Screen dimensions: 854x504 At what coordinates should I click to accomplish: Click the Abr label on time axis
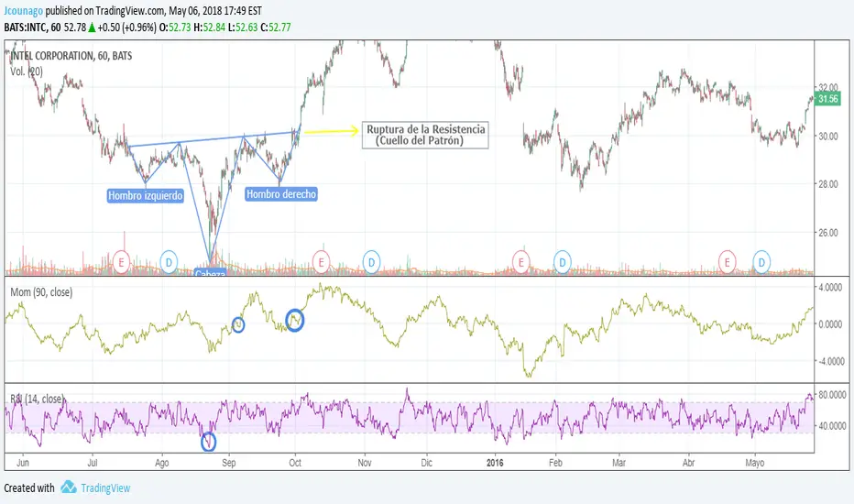[x=688, y=463]
